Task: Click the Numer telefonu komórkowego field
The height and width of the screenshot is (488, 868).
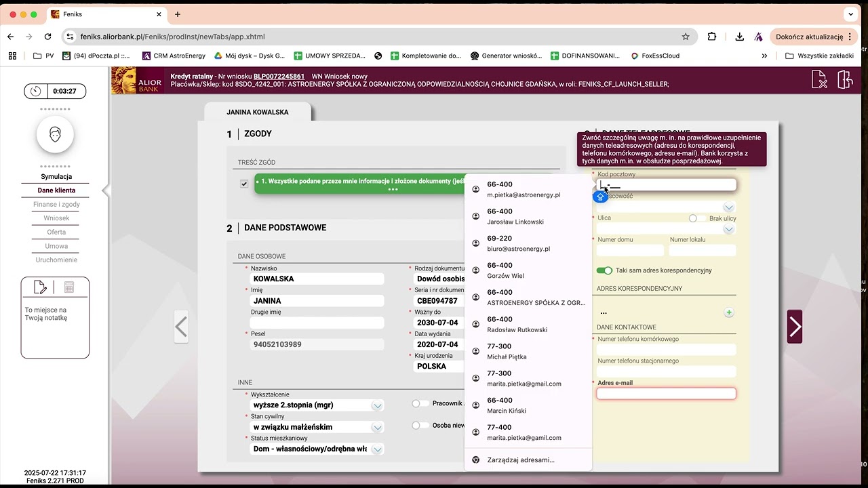Action: [666, 350]
